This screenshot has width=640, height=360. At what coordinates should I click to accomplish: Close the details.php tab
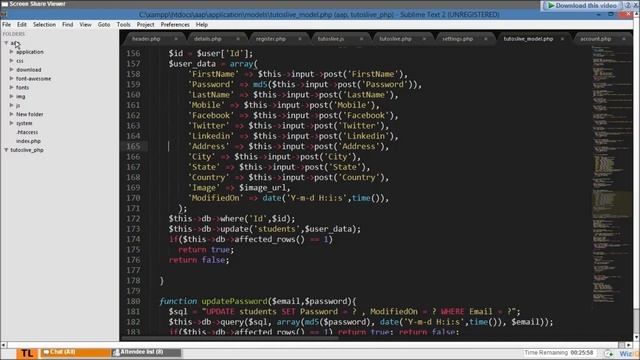coord(238,39)
